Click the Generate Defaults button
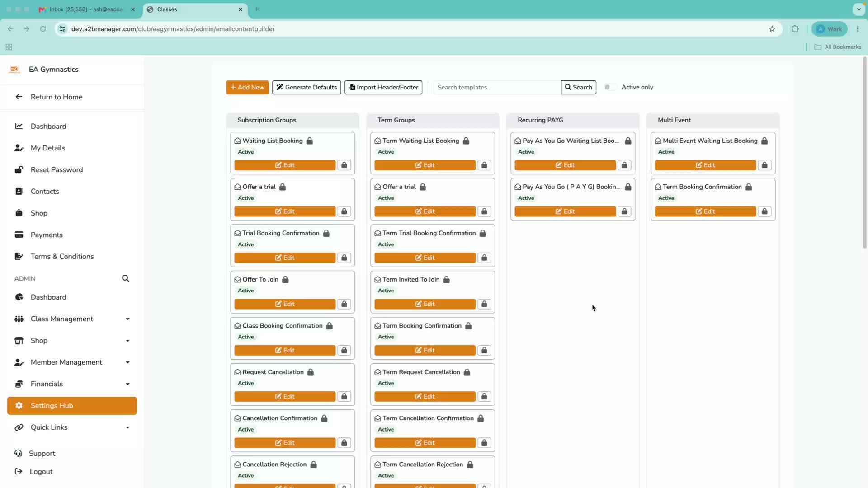Screen dimensions: 868x488 point(307,87)
